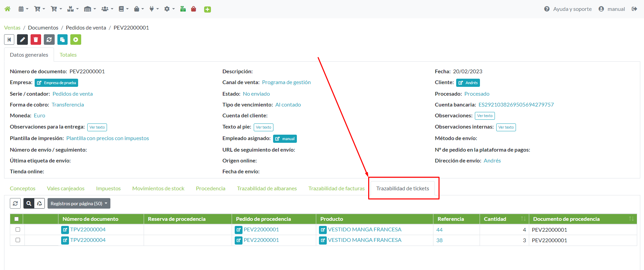Check the first table row checkbox

18,230
